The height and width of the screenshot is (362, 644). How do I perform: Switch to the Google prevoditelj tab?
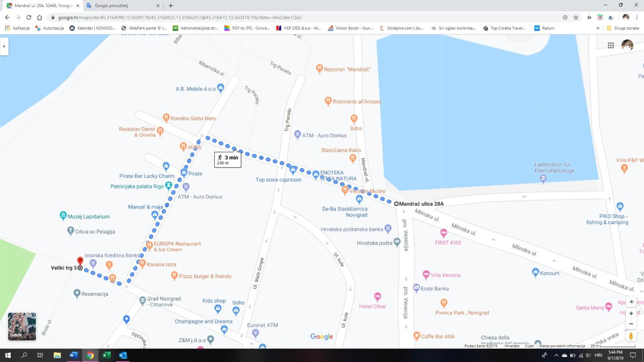pyautogui.click(x=122, y=6)
